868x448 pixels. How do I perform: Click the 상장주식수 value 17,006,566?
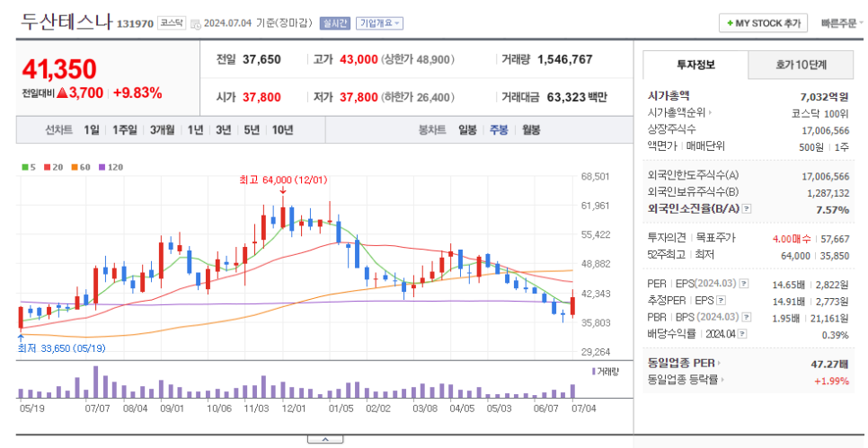(x=826, y=130)
